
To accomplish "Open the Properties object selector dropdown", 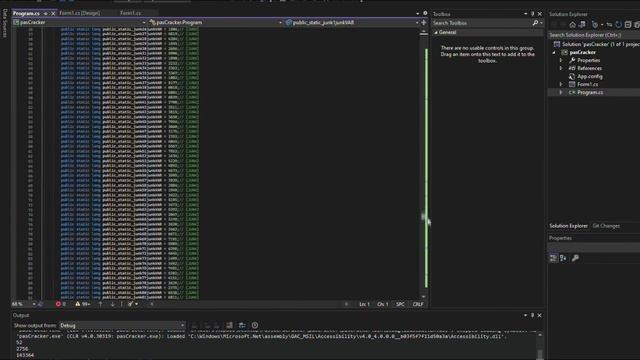I will pos(594,247).
